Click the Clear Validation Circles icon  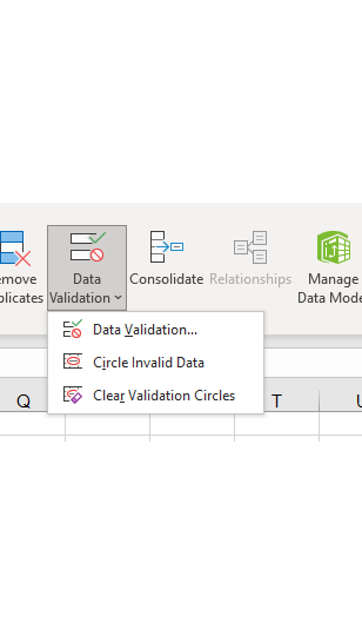tap(73, 396)
